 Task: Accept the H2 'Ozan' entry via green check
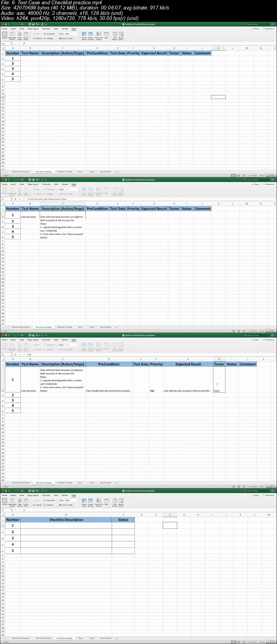[19, 355]
